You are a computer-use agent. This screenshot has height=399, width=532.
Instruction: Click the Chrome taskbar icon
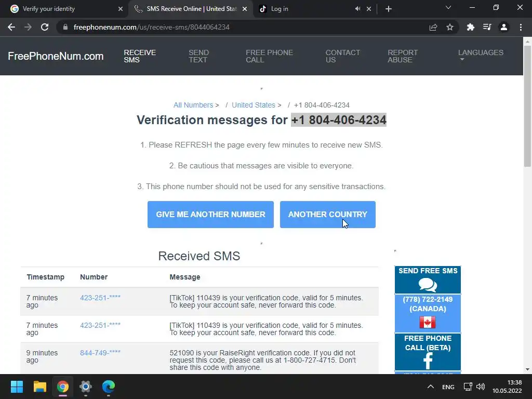click(63, 387)
